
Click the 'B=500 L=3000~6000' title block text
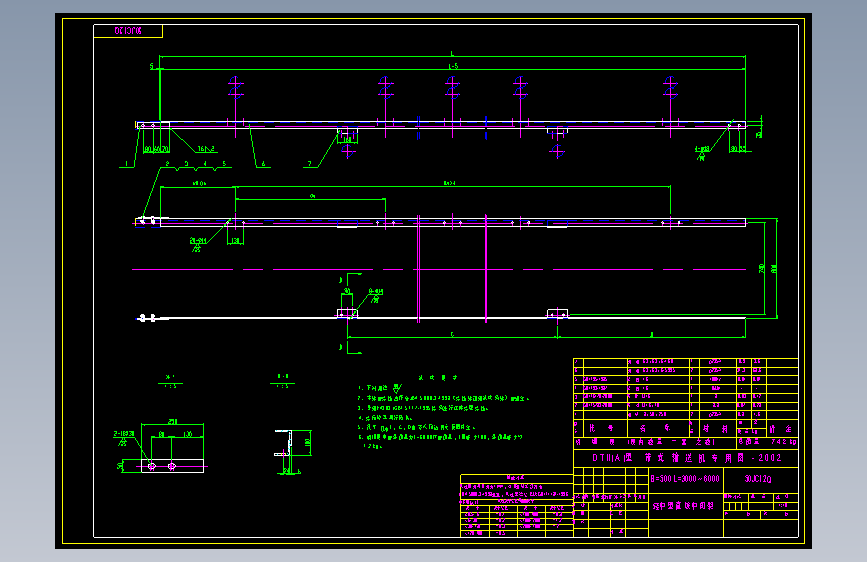click(x=685, y=478)
